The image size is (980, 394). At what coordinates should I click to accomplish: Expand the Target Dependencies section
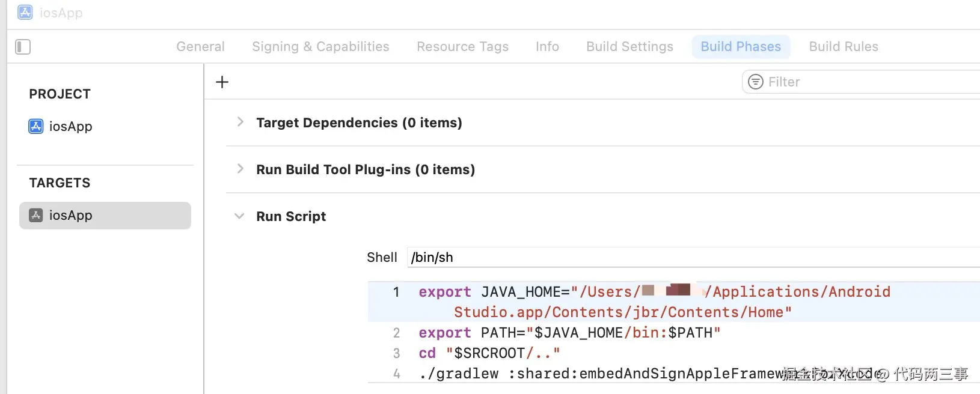(240, 122)
